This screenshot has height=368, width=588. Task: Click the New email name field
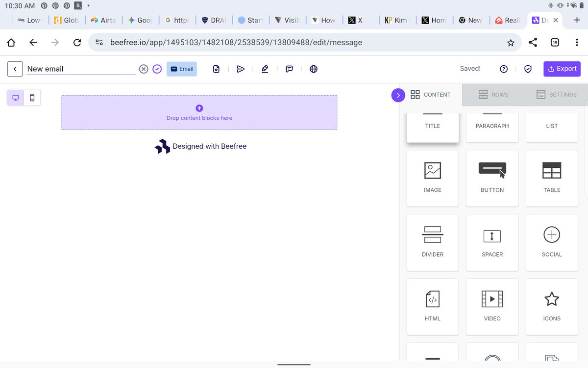tap(81, 69)
